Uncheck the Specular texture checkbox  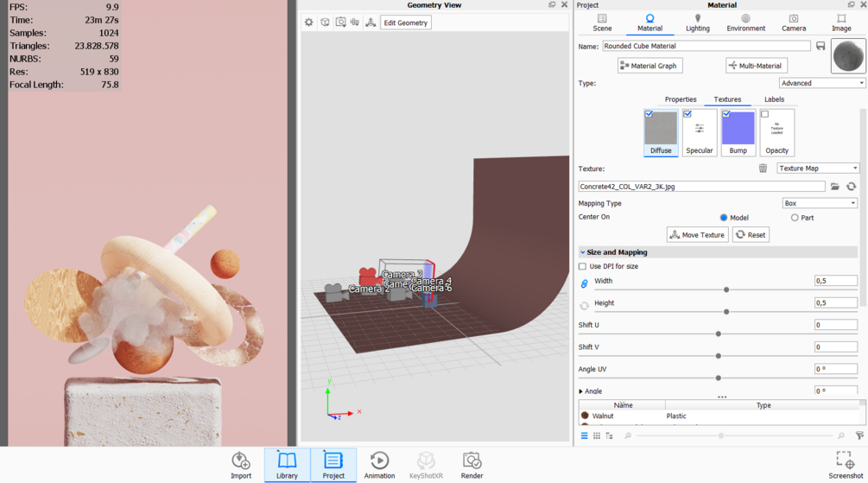click(687, 114)
